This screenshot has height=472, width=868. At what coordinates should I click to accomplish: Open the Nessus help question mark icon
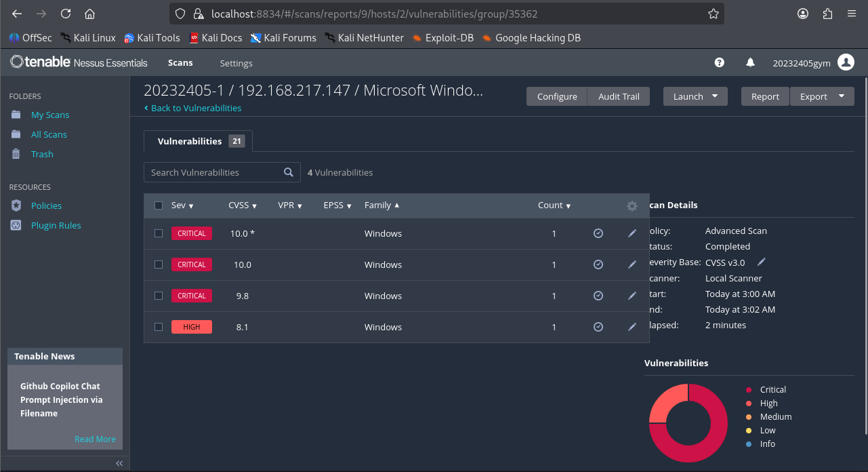[720, 62]
